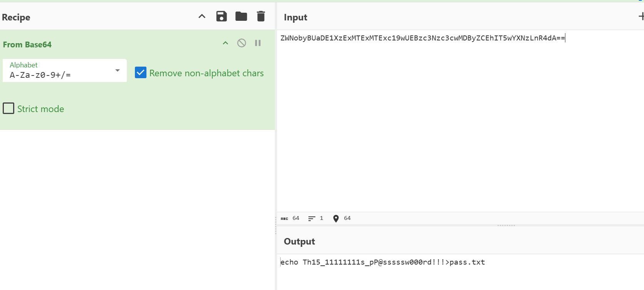
Task: Click the input/output pane resize handle
Action: [x=506, y=225]
